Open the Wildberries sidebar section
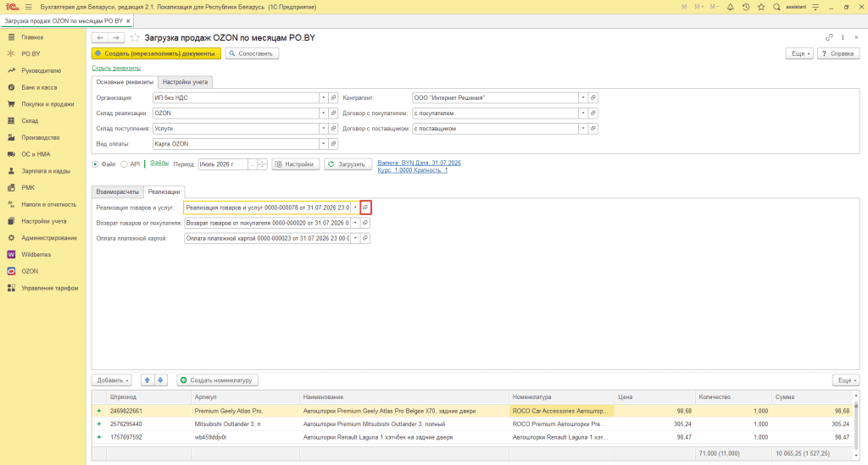Viewport: 868px width, 465px height. click(x=36, y=254)
